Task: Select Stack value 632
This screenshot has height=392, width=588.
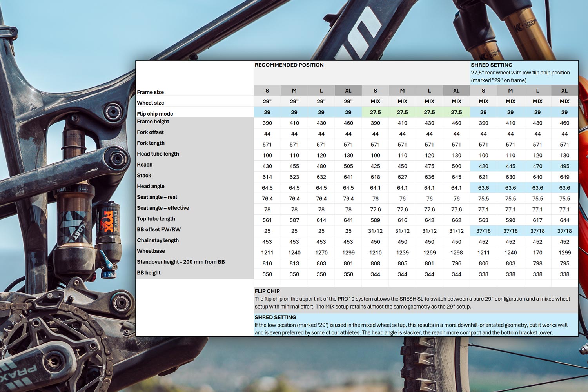Action: 321,177
